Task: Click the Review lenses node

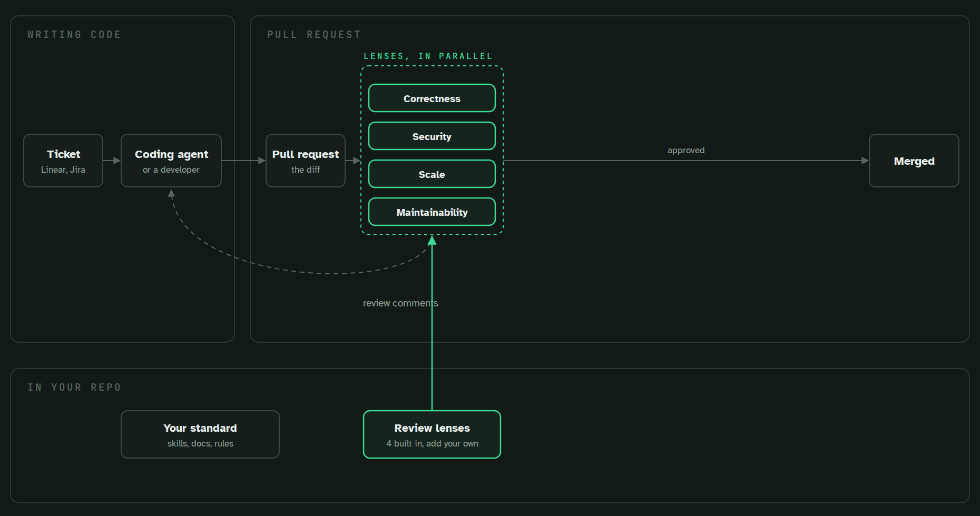Action: [x=432, y=434]
